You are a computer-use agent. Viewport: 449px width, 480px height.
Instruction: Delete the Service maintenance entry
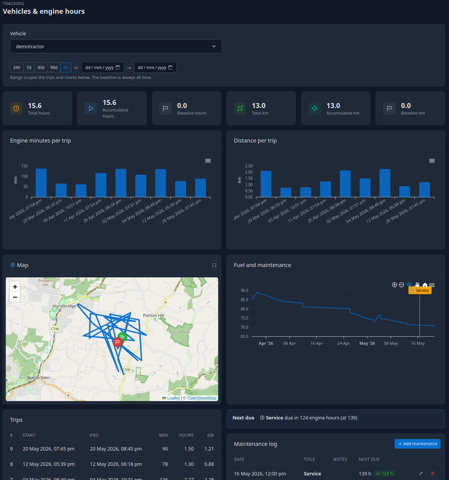pyautogui.click(x=433, y=473)
